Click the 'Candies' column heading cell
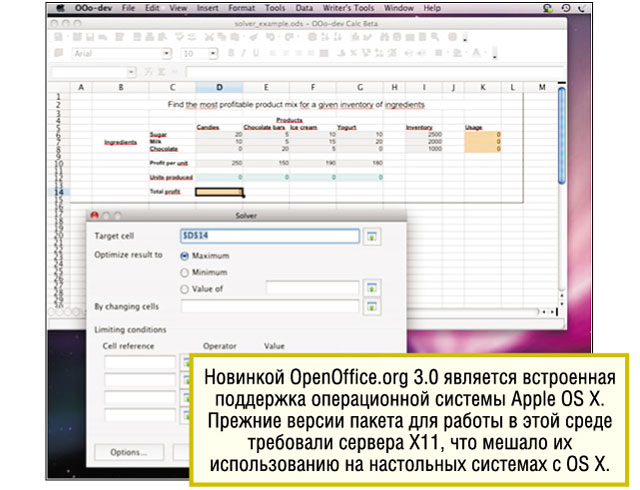The image size is (640, 490). click(x=208, y=127)
